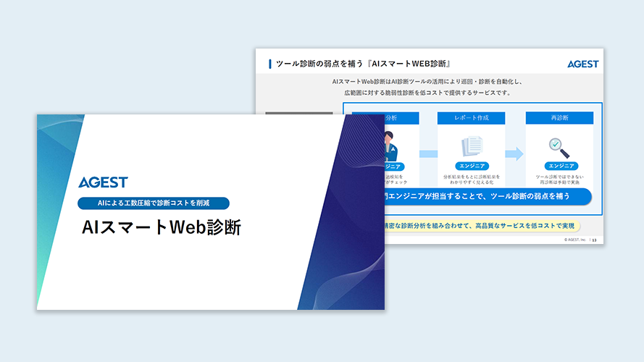This screenshot has width=644, height=362.
Task: Click the AIスマートWeb診断 cover slide thumbnail
Action: (211, 212)
